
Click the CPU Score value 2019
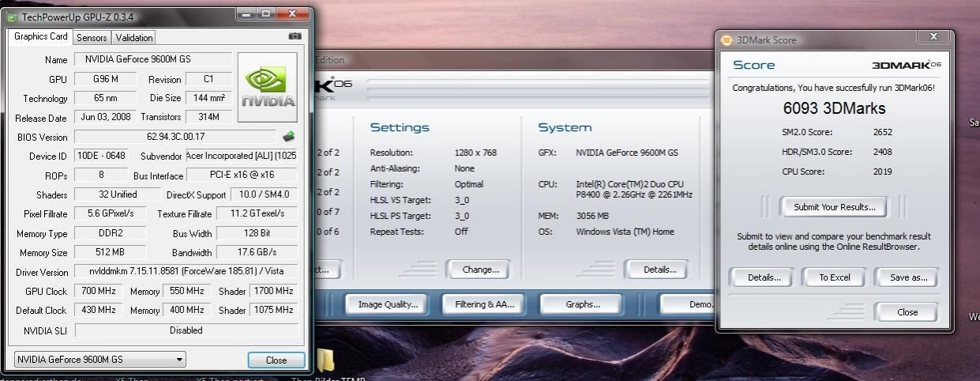[883, 172]
